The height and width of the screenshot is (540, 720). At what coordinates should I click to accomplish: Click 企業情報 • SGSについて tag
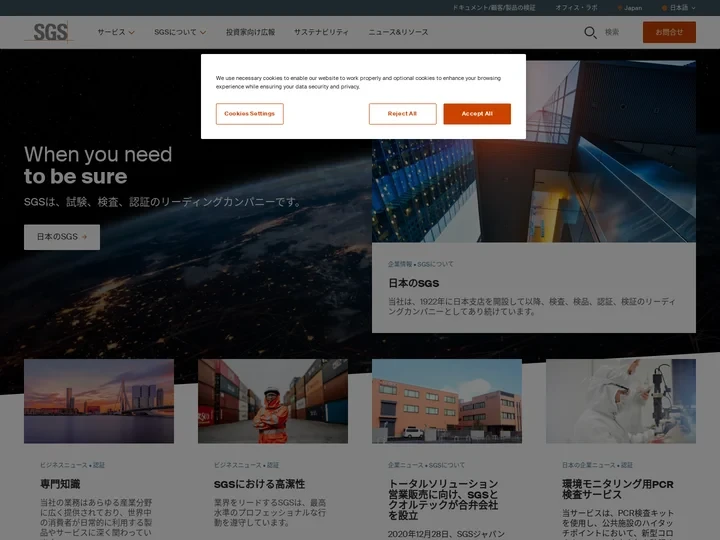pos(421,264)
